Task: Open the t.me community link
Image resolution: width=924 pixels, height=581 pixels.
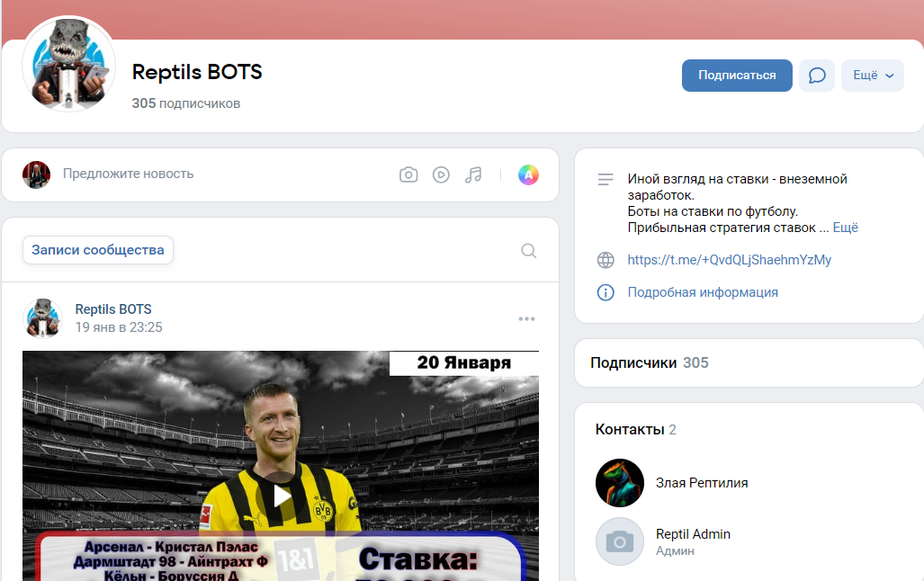Action: [x=728, y=260]
